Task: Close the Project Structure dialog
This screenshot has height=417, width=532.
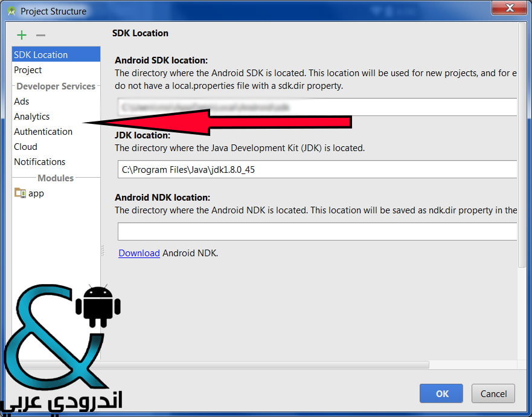Action: tap(509, 8)
